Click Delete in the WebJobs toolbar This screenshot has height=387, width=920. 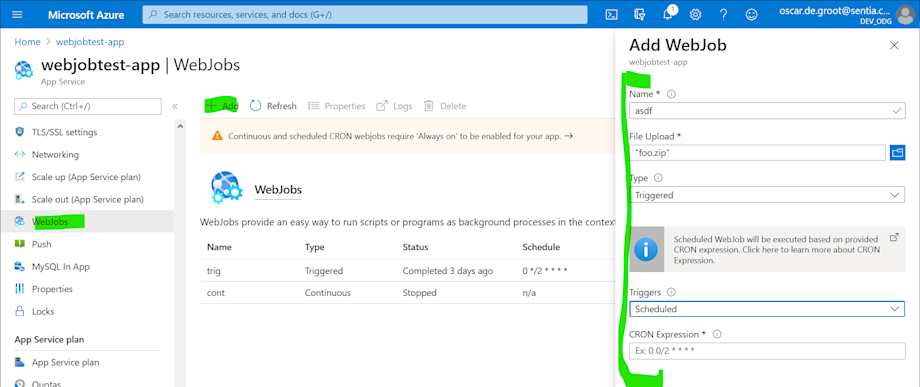(445, 106)
